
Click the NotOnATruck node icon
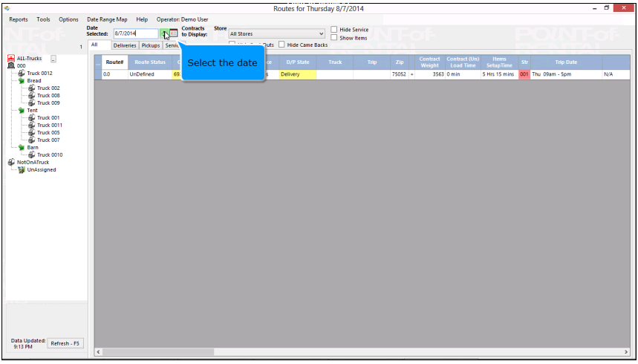pyautogui.click(x=11, y=162)
